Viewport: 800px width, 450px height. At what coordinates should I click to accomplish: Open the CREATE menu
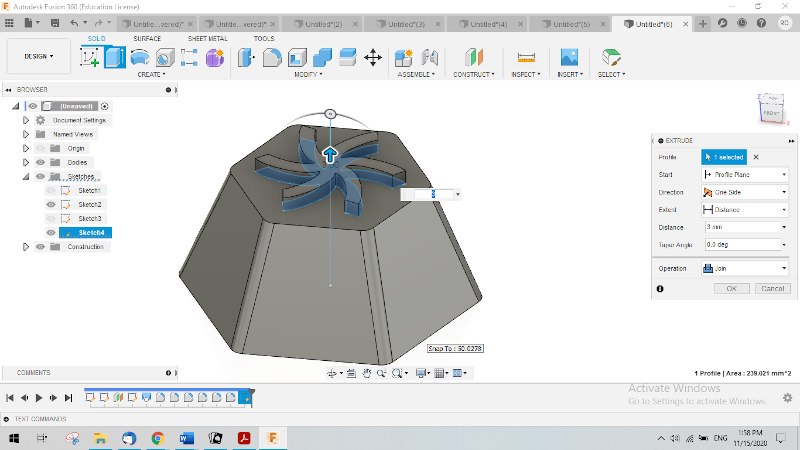coord(152,74)
